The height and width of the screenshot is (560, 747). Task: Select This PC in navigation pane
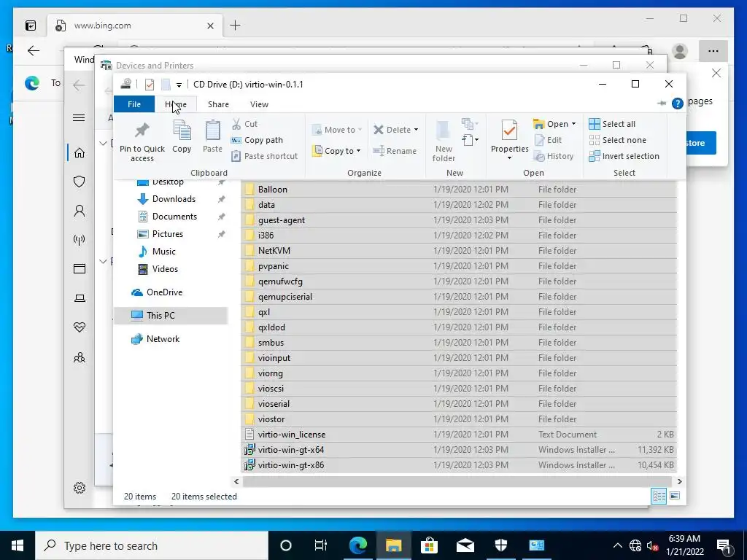tap(171, 315)
